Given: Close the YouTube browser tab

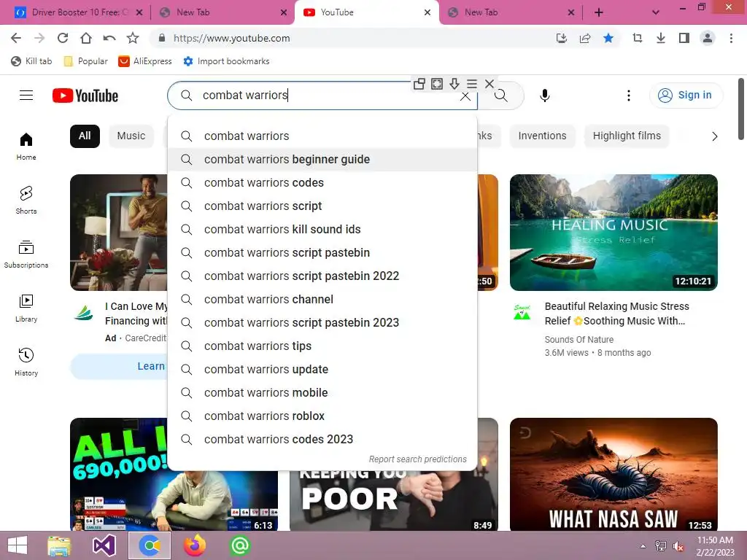Looking at the screenshot, I should coord(427,12).
